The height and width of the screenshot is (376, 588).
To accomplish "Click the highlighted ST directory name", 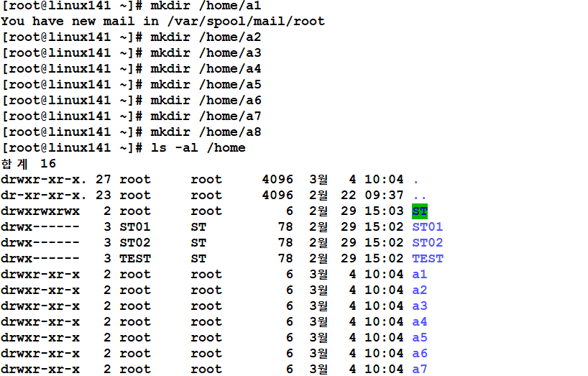I will click(x=420, y=211).
